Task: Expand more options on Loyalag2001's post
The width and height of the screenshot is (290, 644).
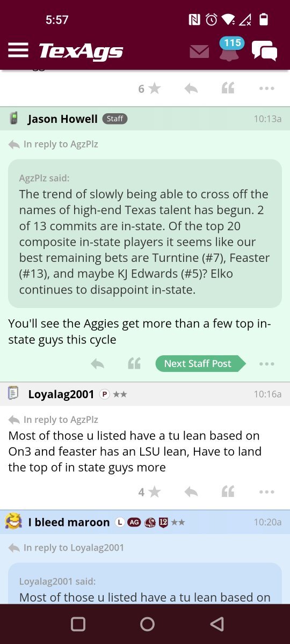Action: (x=266, y=492)
